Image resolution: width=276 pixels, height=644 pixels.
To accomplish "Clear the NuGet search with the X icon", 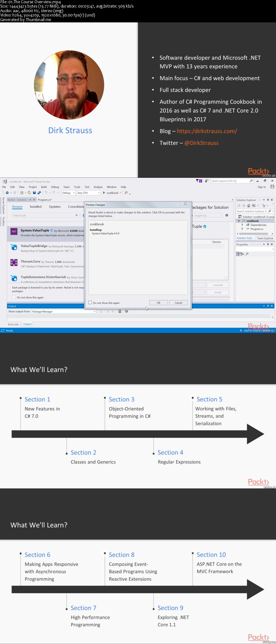I will (77, 215).
